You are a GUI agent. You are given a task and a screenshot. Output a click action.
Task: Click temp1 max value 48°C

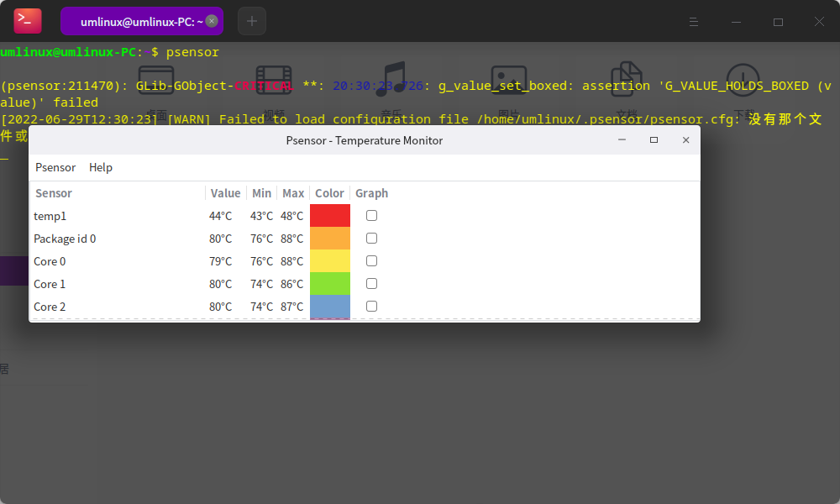[292, 216]
